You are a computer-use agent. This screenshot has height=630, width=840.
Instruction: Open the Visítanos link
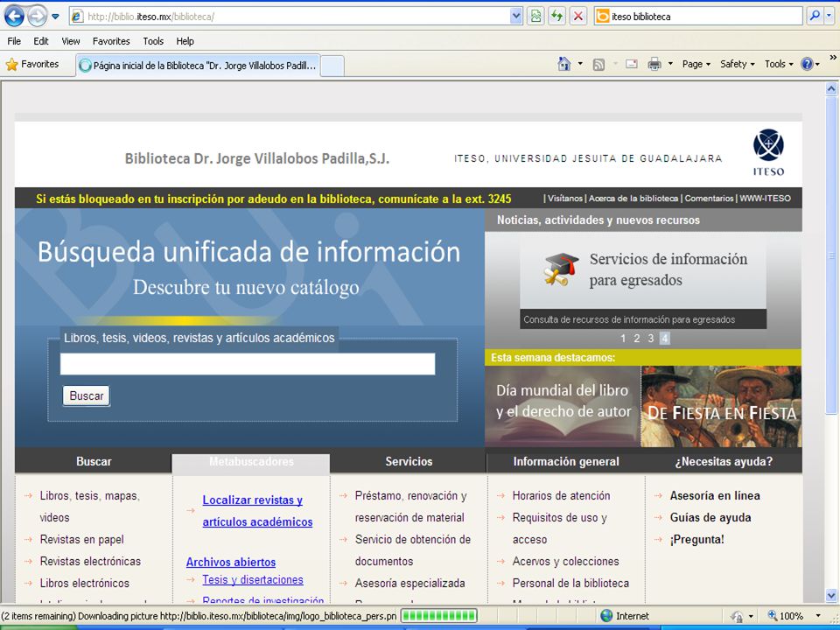click(565, 199)
